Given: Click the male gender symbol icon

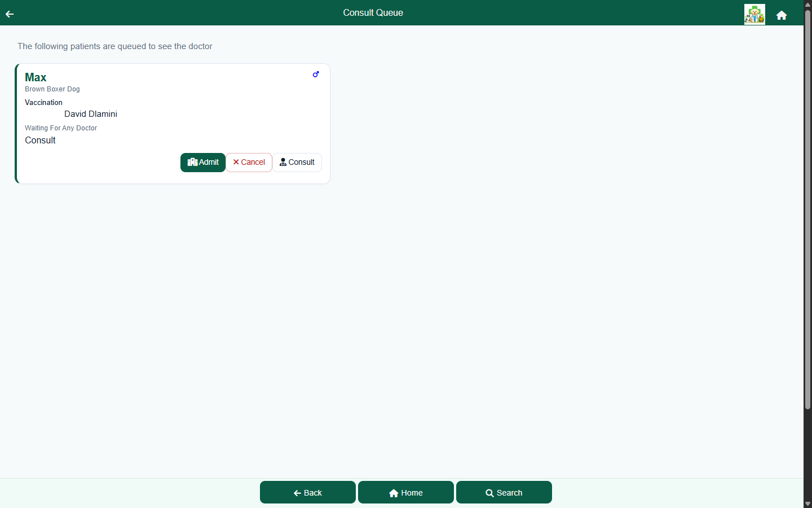Looking at the screenshot, I should 316,74.
